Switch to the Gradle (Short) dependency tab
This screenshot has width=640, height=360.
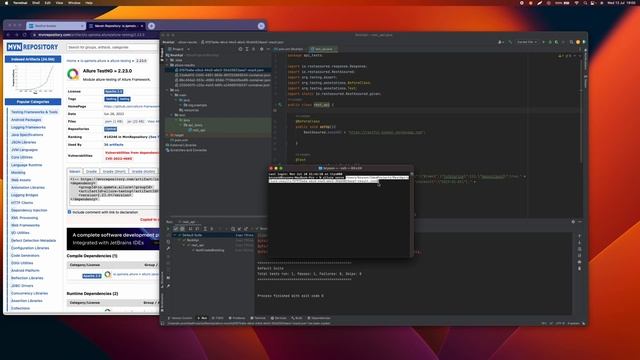(114, 171)
